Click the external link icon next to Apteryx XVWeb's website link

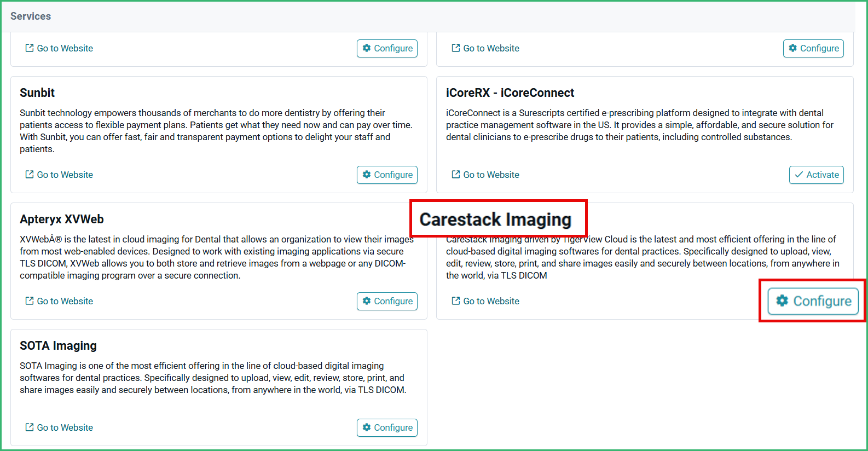(29, 300)
